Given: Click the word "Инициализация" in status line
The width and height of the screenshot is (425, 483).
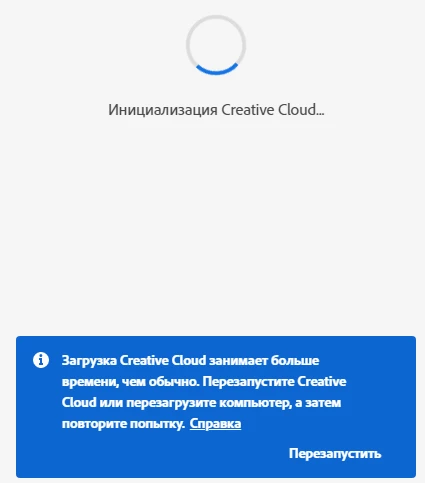Looking at the screenshot, I should [x=163, y=110].
